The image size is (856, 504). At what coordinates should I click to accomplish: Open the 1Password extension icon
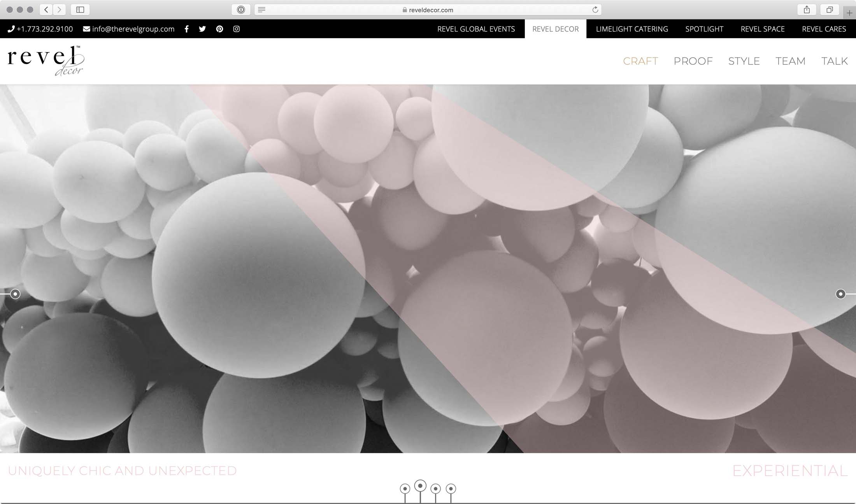tap(241, 10)
